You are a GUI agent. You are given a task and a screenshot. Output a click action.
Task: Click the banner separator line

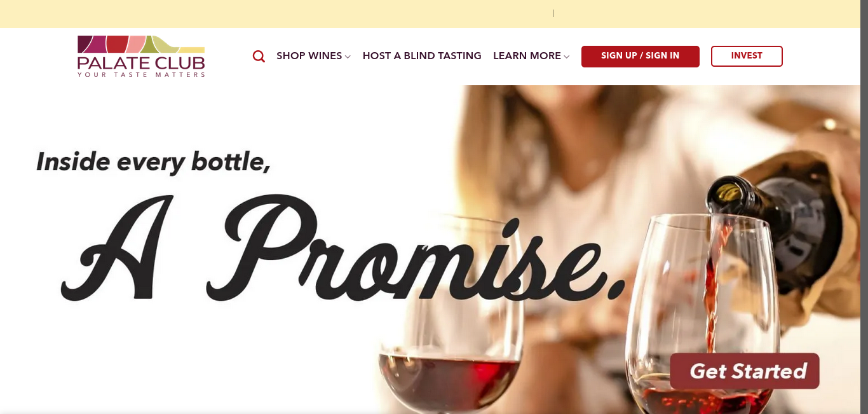[553, 13]
